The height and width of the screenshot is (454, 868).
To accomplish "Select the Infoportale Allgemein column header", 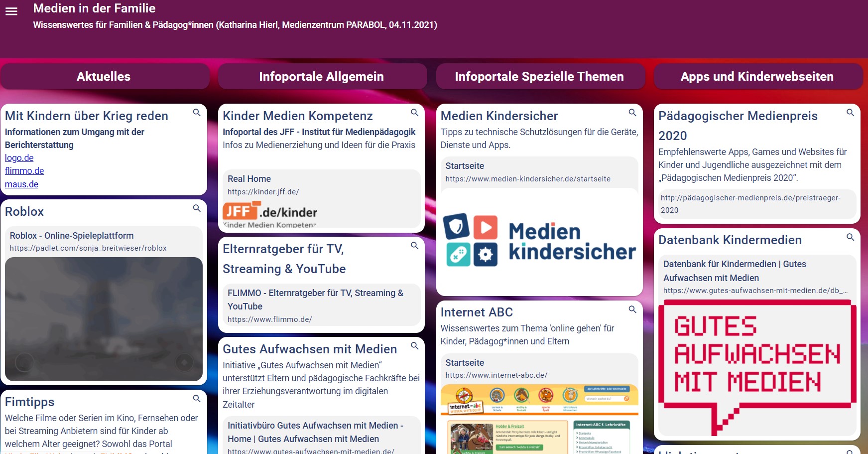I will coord(321,76).
